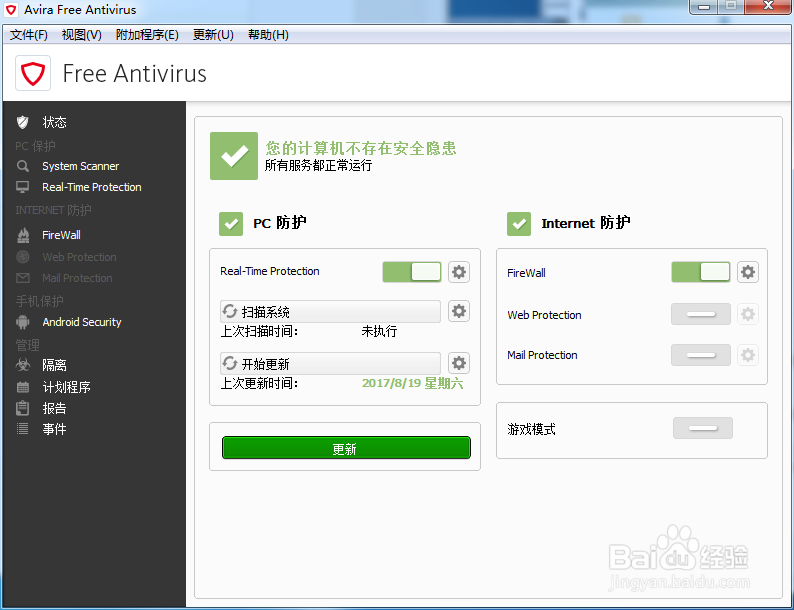Toggle the Mail Protection switch

click(x=701, y=355)
